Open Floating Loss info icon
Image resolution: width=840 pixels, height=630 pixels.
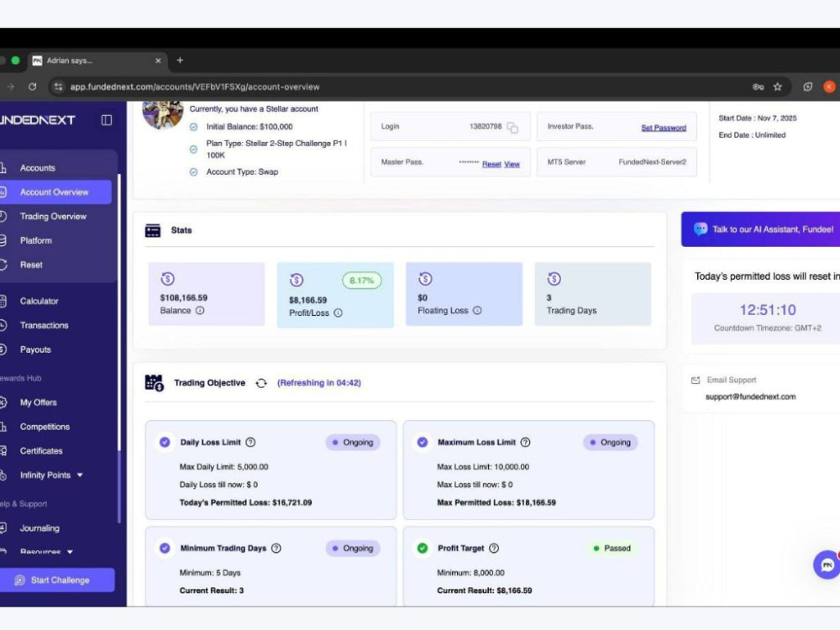(477, 310)
